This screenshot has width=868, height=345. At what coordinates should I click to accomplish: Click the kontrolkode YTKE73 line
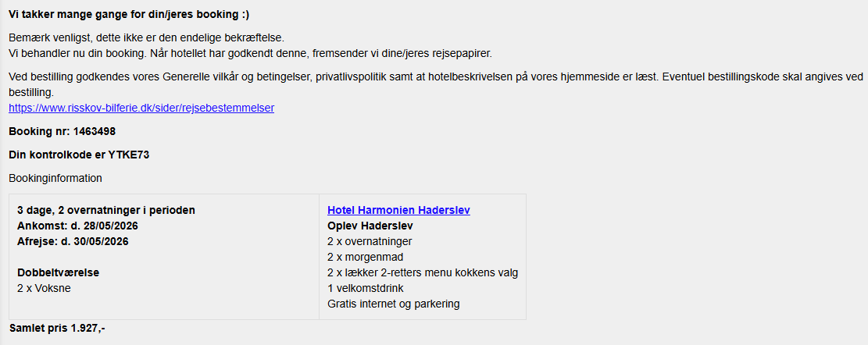click(79, 155)
